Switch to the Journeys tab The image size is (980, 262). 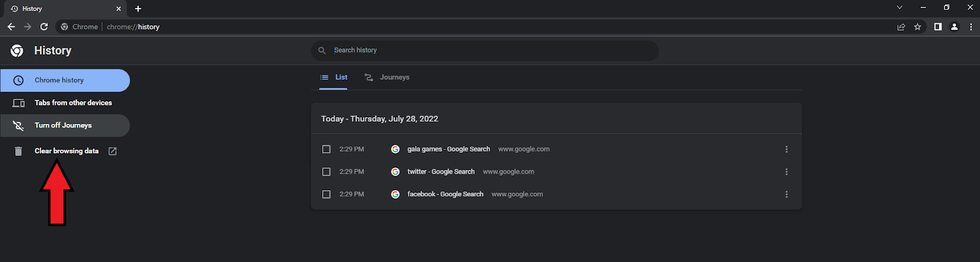(x=386, y=77)
